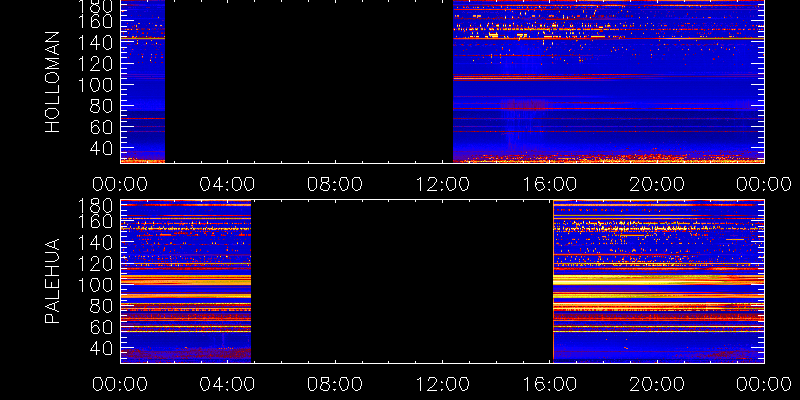Click the 160 frequency label on the Palehua axis

tap(95, 222)
